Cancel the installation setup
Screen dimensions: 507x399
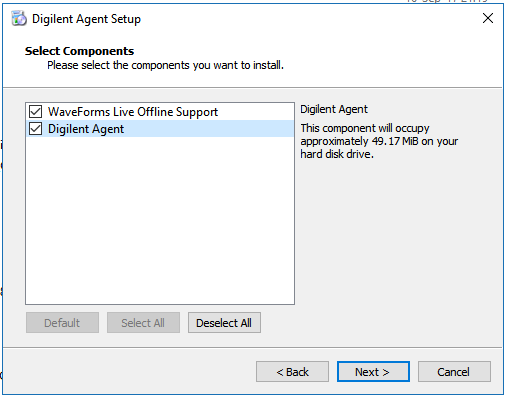tap(454, 371)
